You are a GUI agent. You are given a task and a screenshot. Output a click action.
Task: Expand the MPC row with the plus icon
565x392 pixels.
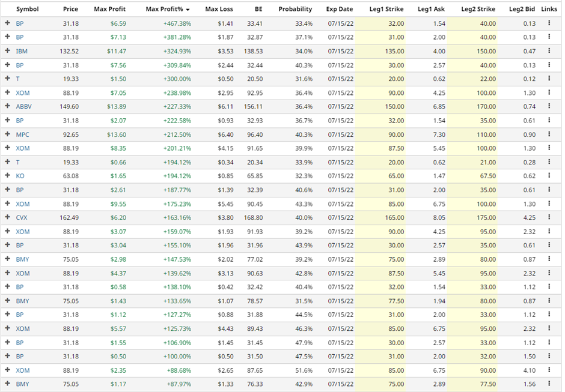point(7,134)
